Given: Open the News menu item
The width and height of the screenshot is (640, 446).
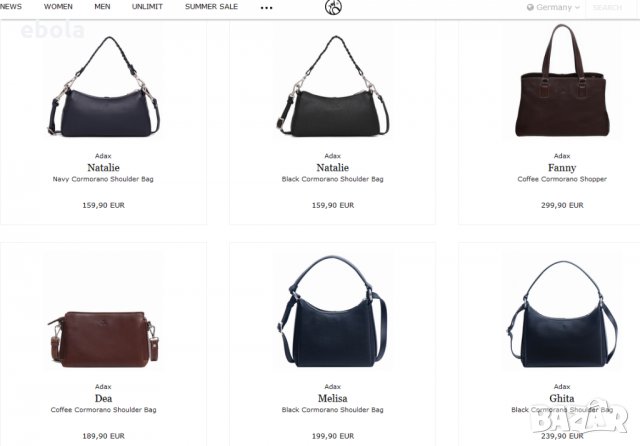Looking at the screenshot, I should pos(11,7).
